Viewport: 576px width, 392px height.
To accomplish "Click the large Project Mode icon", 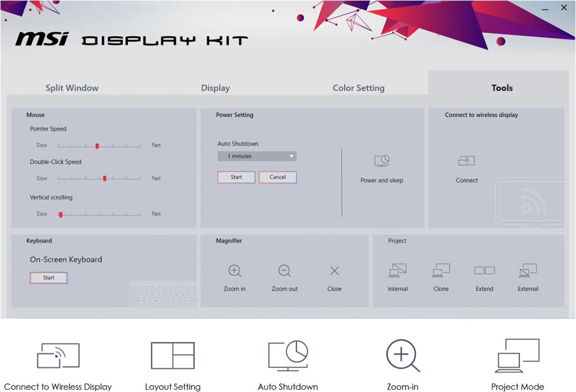I will click(518, 355).
